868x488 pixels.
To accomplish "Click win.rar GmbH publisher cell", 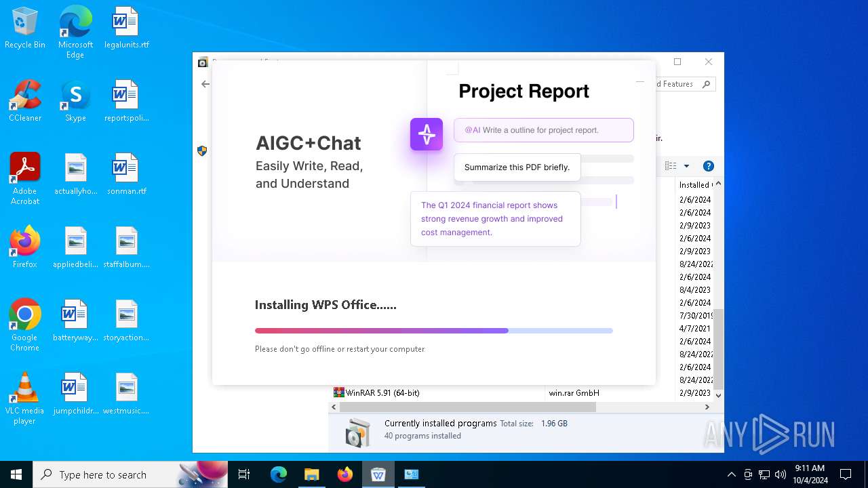I will pyautogui.click(x=574, y=393).
